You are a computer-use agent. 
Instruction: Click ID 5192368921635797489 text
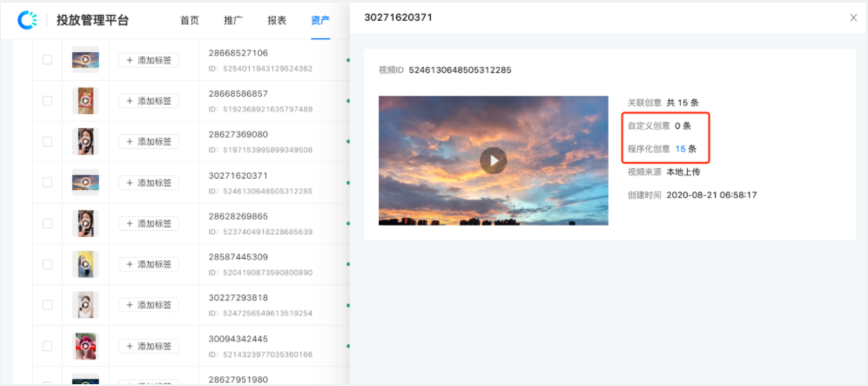click(260, 109)
